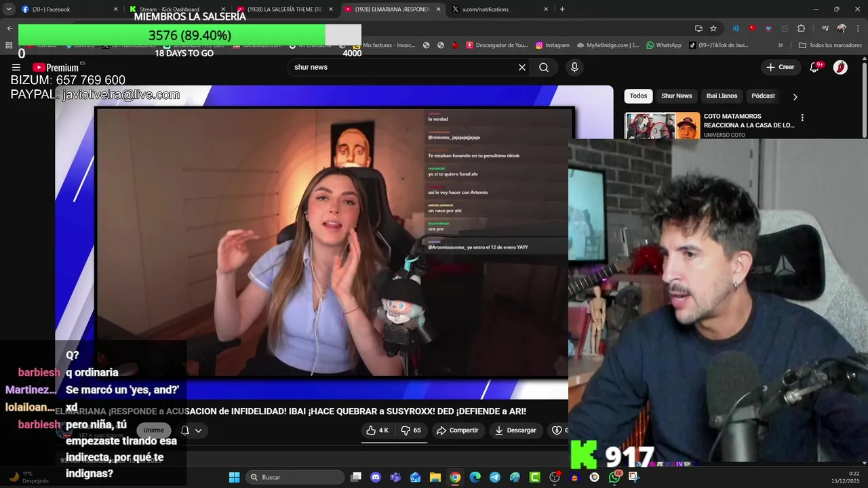
Task: Clear the 'shur news' search text
Action: coord(522,67)
